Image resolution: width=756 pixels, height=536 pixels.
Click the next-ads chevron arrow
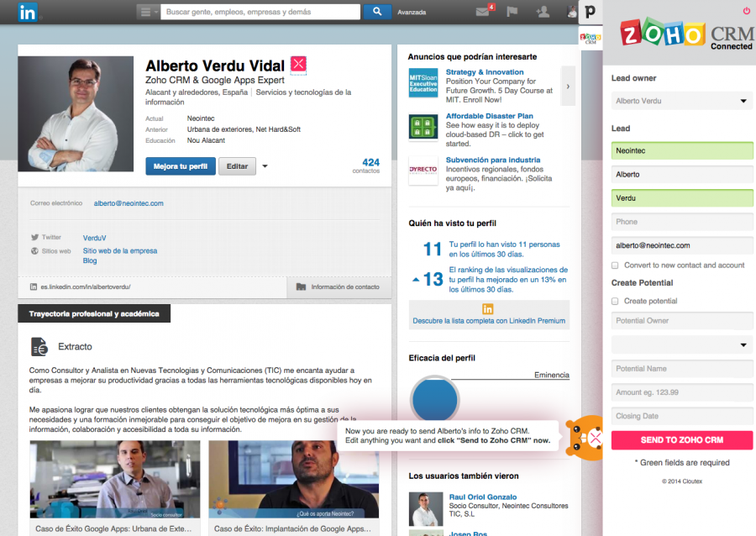[568, 87]
